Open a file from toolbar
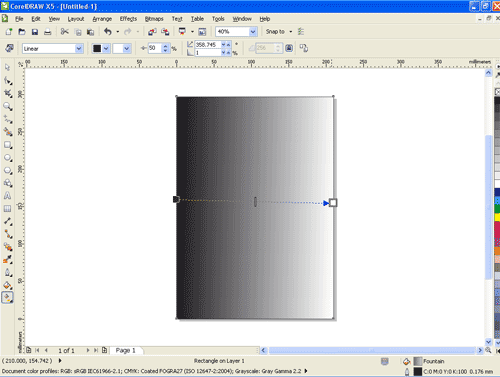The width and height of the screenshot is (500, 377). click(22, 32)
